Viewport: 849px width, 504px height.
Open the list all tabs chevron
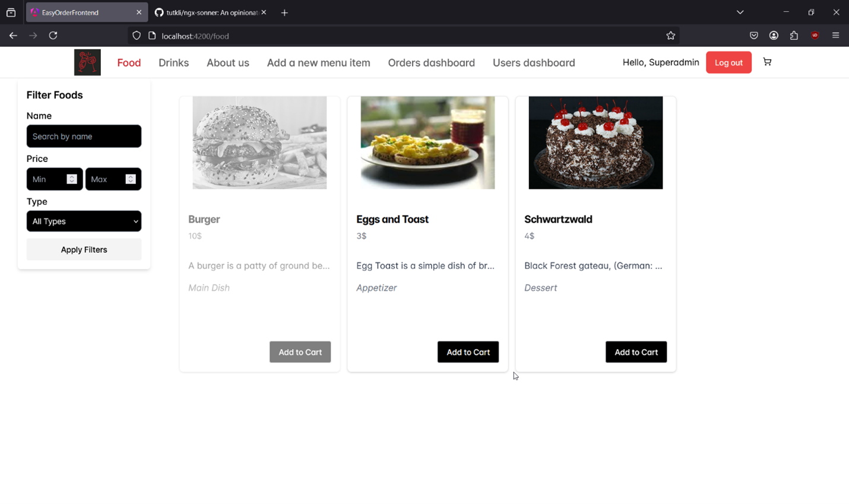point(740,12)
